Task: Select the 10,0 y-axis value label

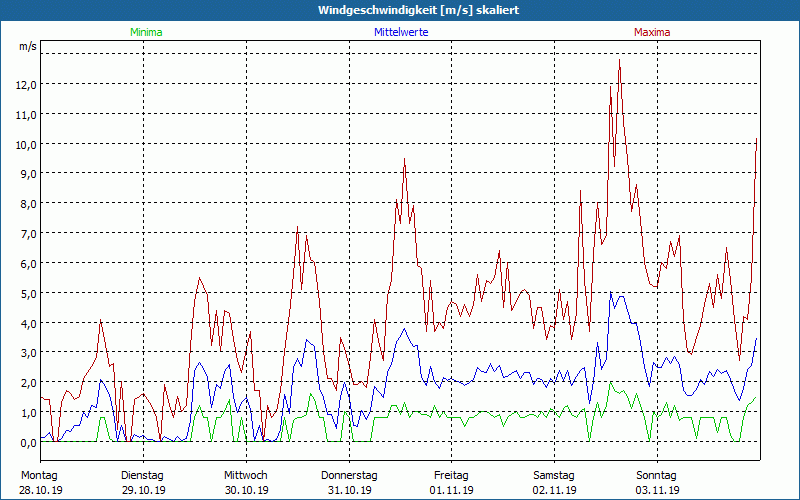Action: click(26, 144)
